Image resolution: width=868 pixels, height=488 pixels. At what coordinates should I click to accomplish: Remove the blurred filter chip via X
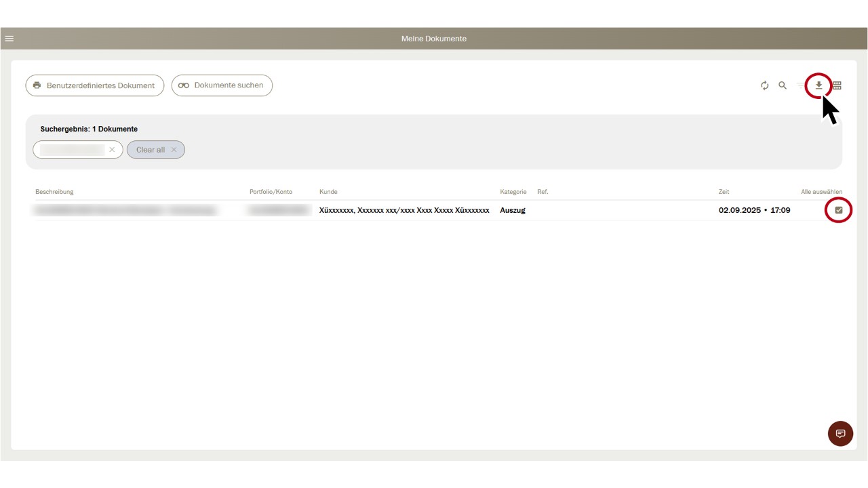112,150
